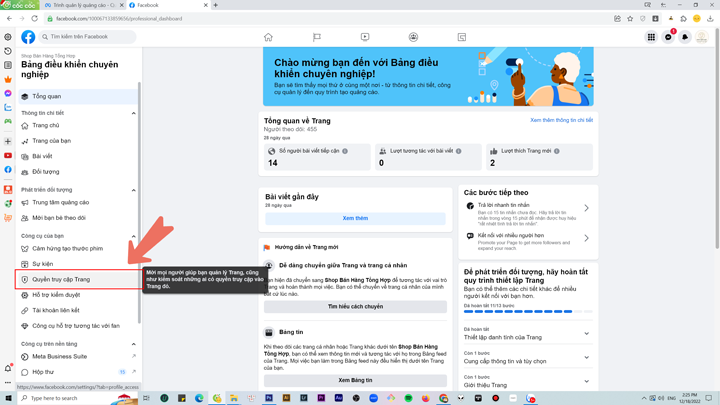Open a new browser tab
Screen dimensions: 720x405
(x=215, y=5)
